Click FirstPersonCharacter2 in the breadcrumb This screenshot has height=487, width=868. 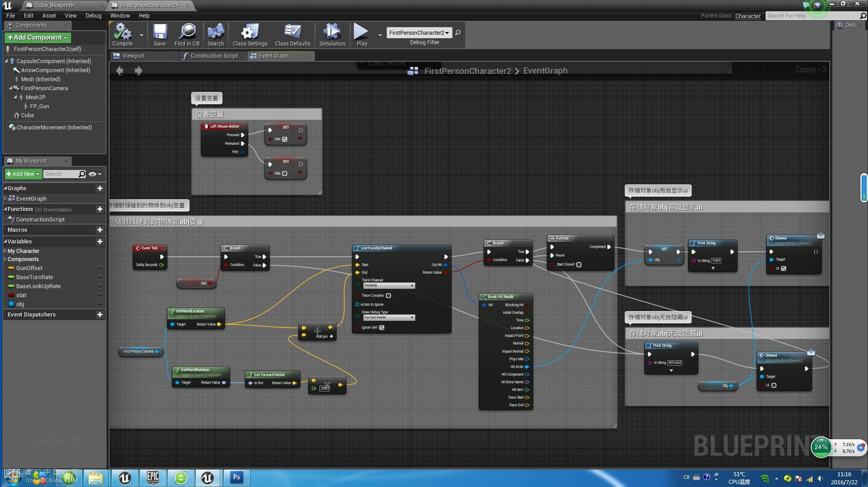468,71
